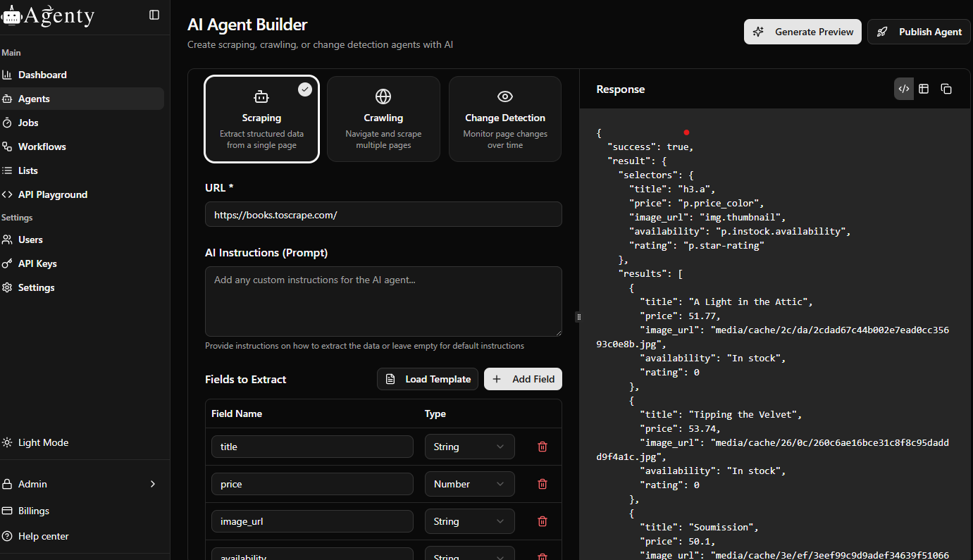The image size is (973, 560).
Task: Choose the Crawling agent type
Action: pos(383,119)
